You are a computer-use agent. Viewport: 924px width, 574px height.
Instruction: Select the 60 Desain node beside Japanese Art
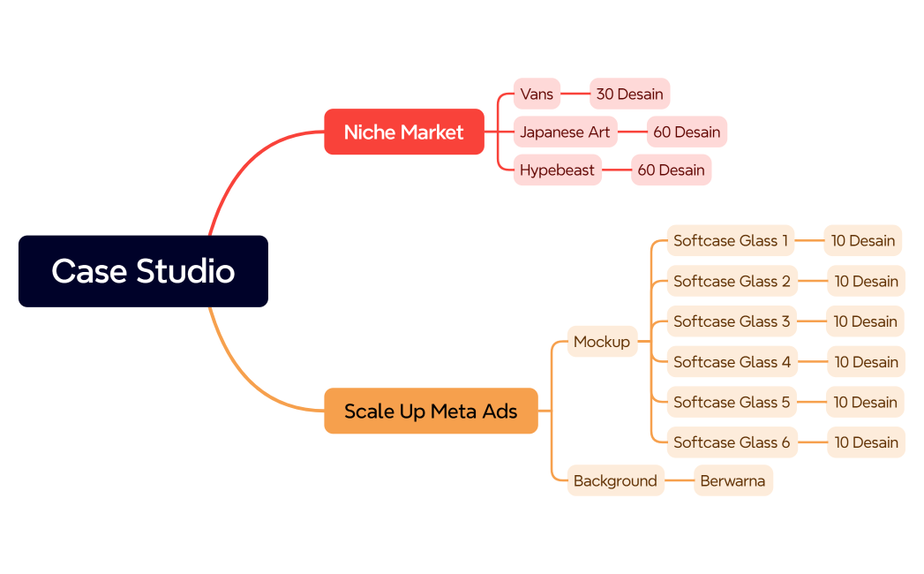tap(687, 132)
